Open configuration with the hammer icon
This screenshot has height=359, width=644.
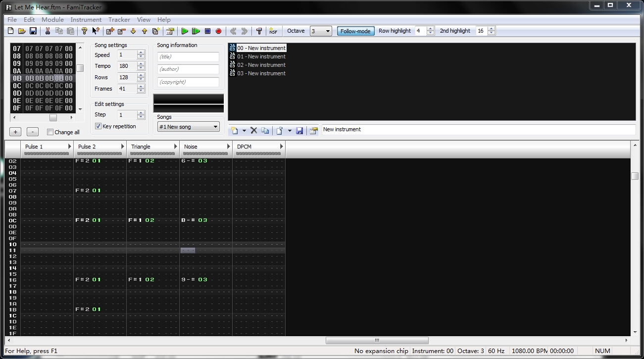point(259,31)
